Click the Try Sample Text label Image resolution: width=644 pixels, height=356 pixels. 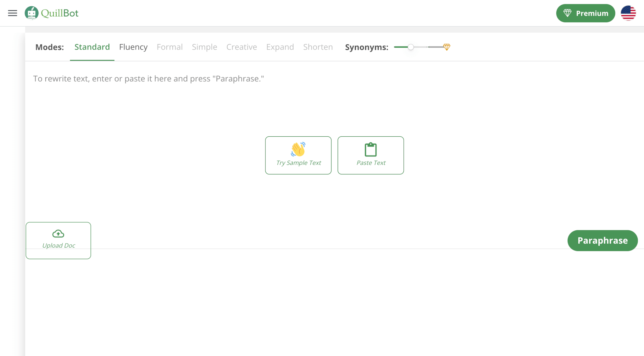point(298,163)
